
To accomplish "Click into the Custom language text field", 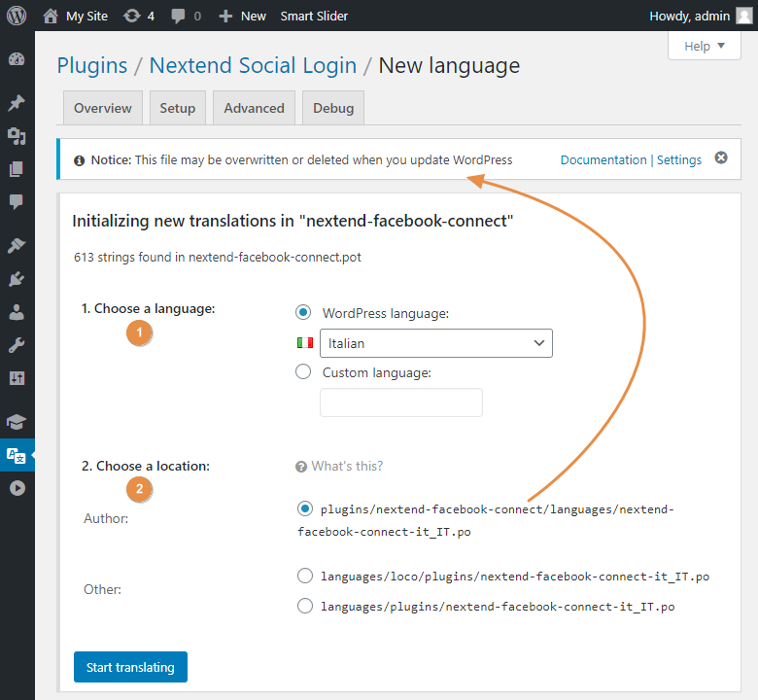I will [400, 402].
